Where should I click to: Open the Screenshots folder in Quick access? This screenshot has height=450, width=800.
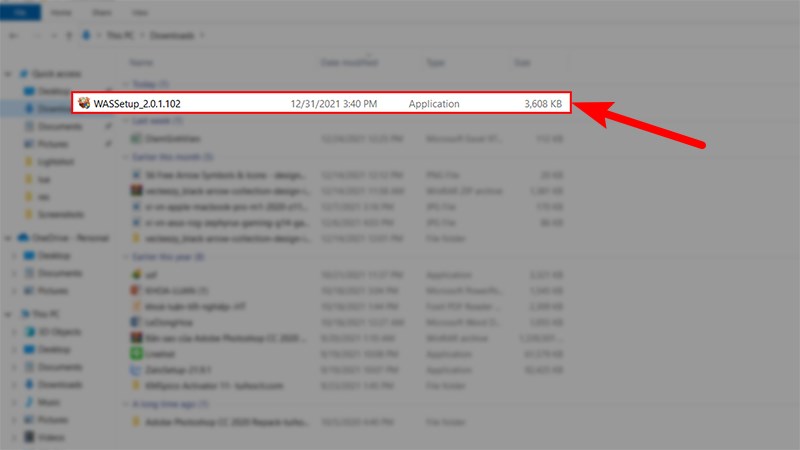(61, 214)
